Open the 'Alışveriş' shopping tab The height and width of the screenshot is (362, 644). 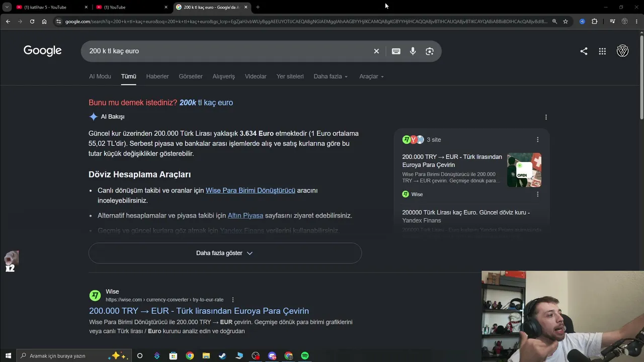[224, 76]
